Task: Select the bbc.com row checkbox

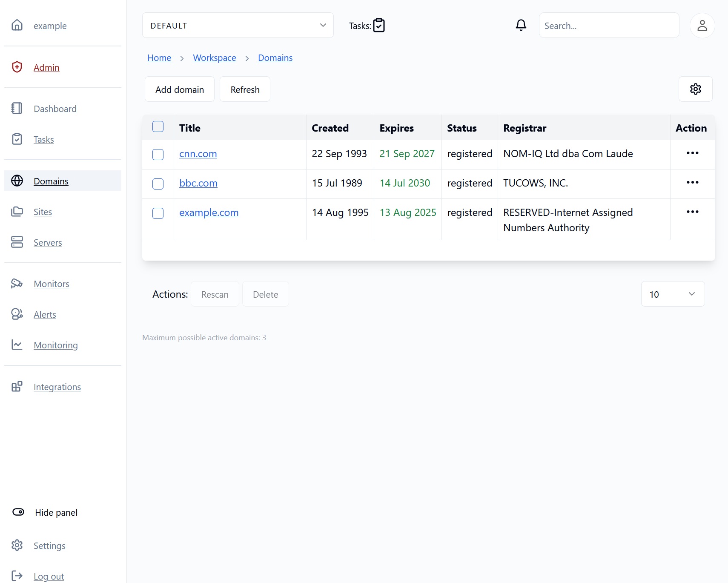Action: [x=158, y=184]
